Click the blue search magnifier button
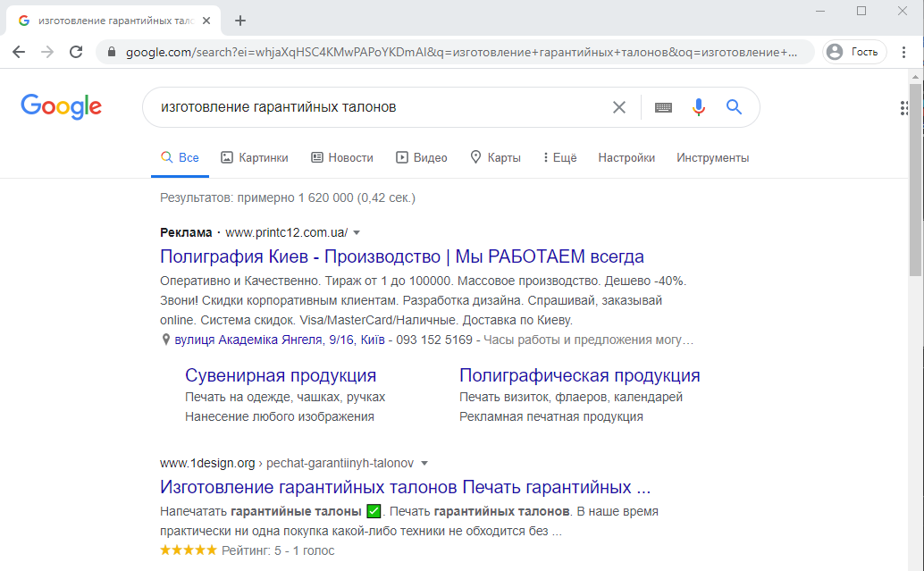 pyautogui.click(x=734, y=106)
